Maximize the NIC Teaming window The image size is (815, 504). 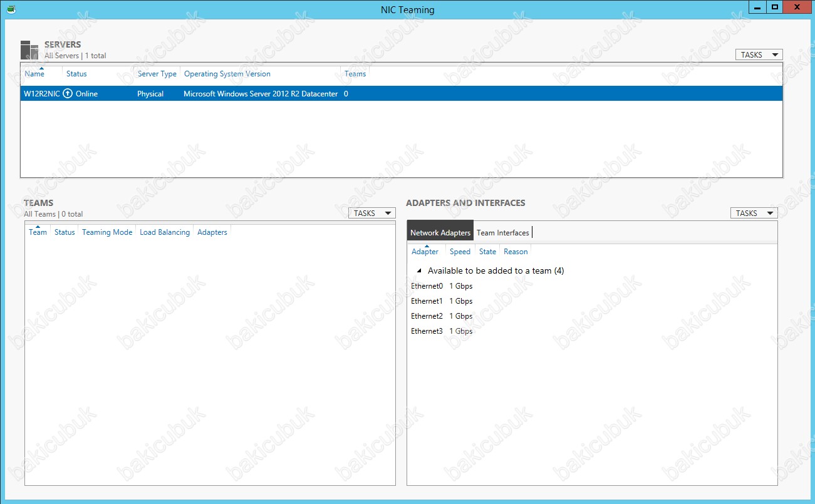775,7
